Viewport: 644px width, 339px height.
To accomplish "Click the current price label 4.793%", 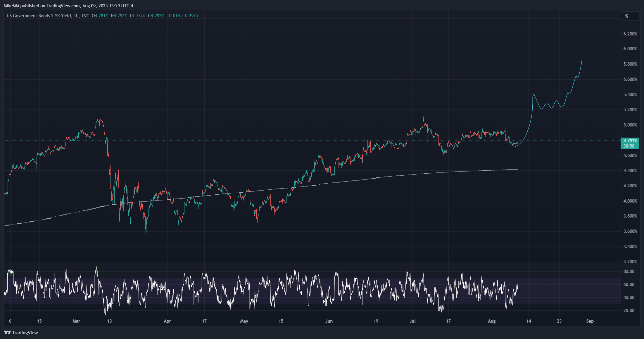I will coord(630,141).
